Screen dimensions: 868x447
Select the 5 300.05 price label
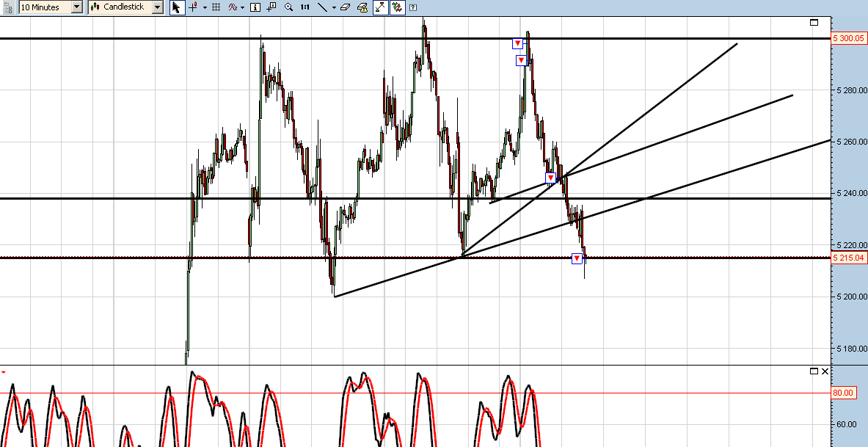[849, 38]
